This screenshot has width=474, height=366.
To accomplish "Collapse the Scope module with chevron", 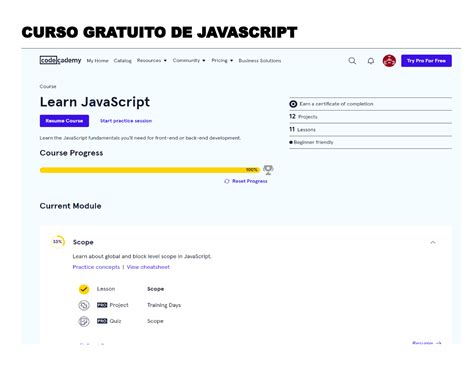I will pyautogui.click(x=433, y=242).
